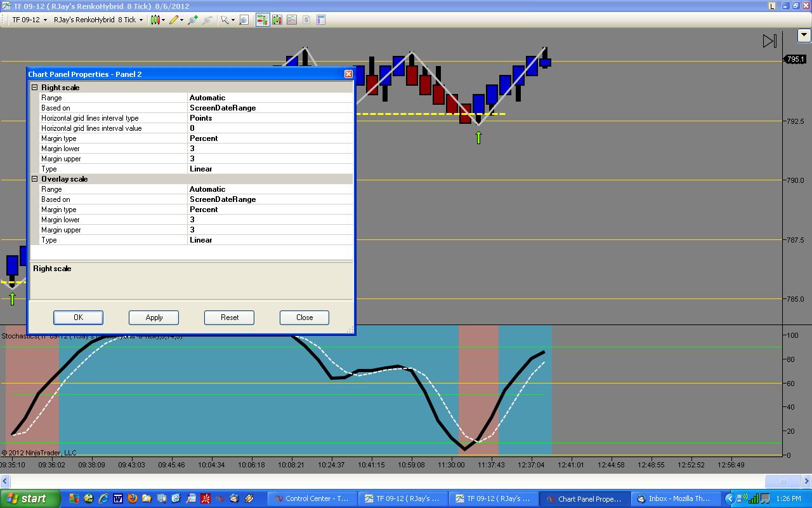Select Right scale Based on ScreenDateRange
The image size is (812, 508).
pyautogui.click(x=270, y=108)
